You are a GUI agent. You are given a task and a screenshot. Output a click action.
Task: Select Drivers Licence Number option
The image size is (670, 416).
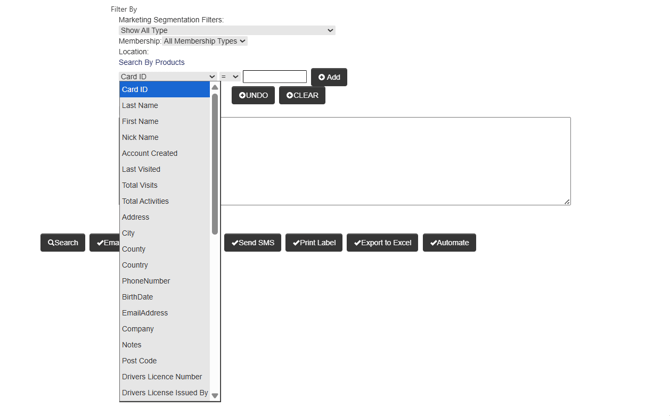pyautogui.click(x=162, y=377)
